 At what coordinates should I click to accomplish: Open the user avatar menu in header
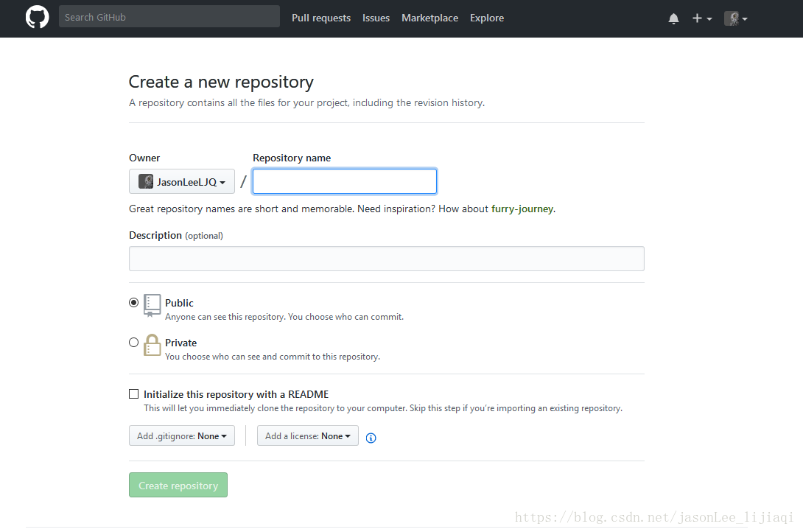point(736,18)
